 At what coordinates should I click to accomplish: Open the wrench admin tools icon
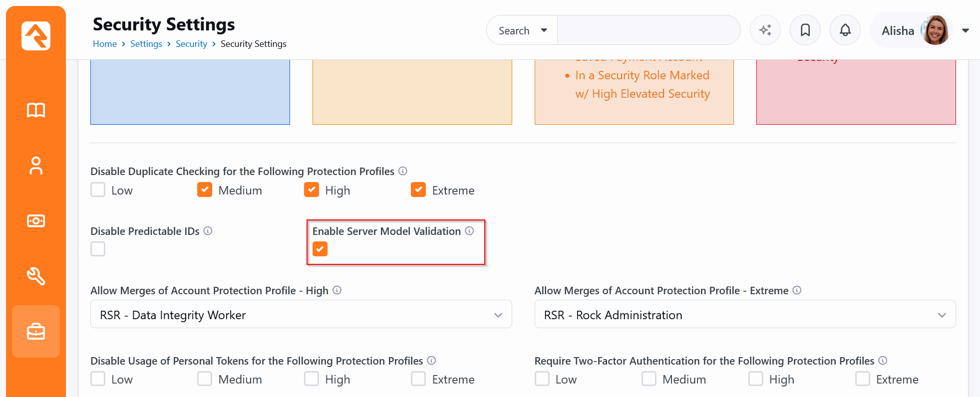click(x=36, y=276)
